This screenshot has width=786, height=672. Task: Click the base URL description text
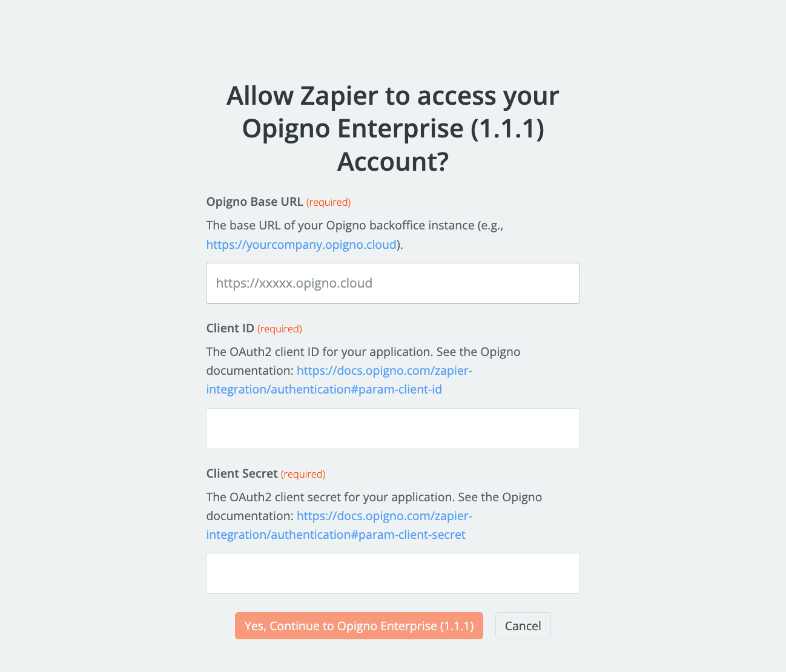(x=354, y=225)
